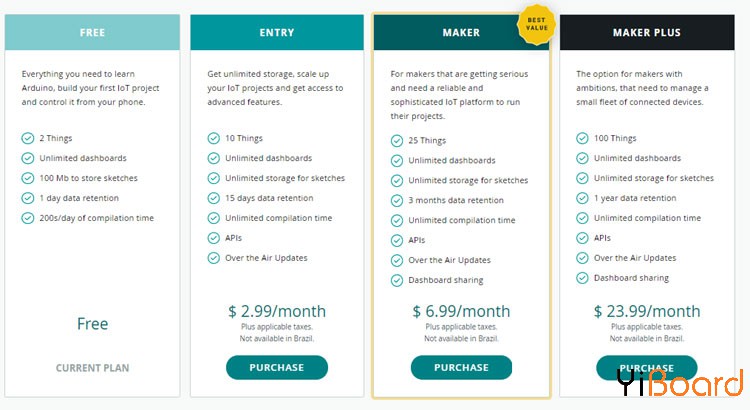Click checkmark icon beside 10 Things
The width and height of the screenshot is (750, 410).
click(213, 138)
